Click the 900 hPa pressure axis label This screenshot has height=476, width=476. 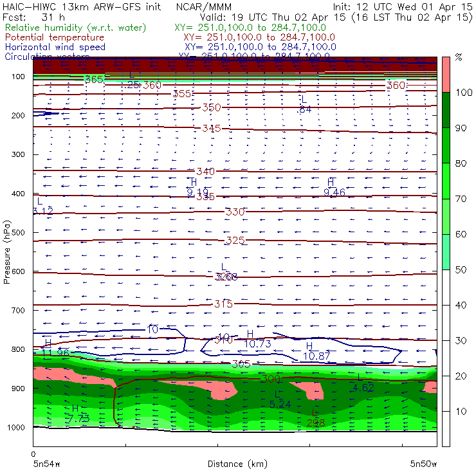(18, 389)
